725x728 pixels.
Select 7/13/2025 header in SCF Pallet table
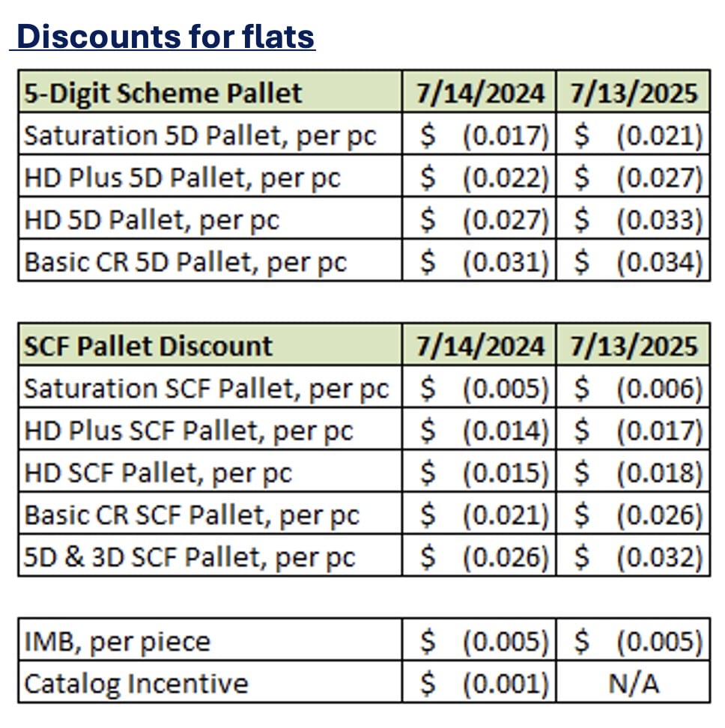[x=633, y=345]
